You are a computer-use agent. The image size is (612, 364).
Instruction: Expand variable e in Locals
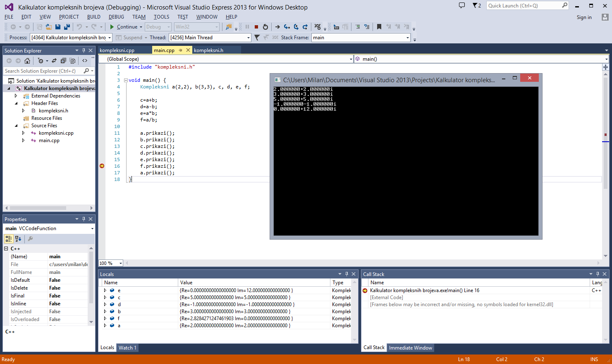click(105, 290)
